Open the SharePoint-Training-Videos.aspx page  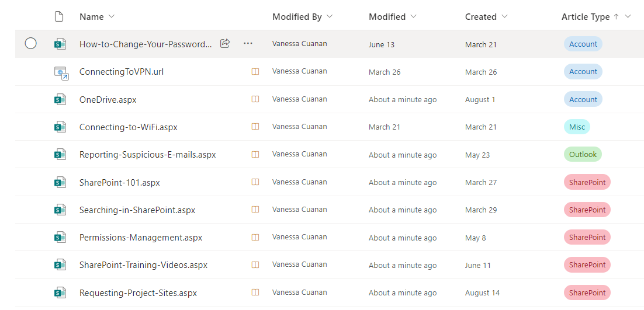pyautogui.click(x=143, y=265)
